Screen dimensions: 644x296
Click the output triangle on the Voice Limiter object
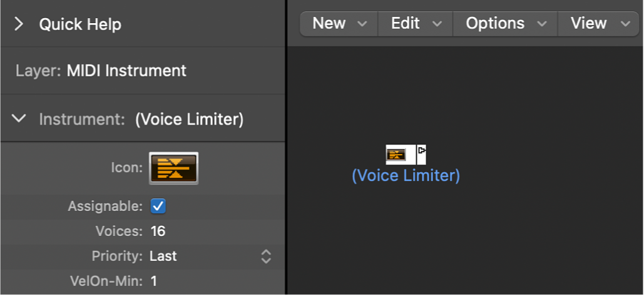tap(422, 151)
